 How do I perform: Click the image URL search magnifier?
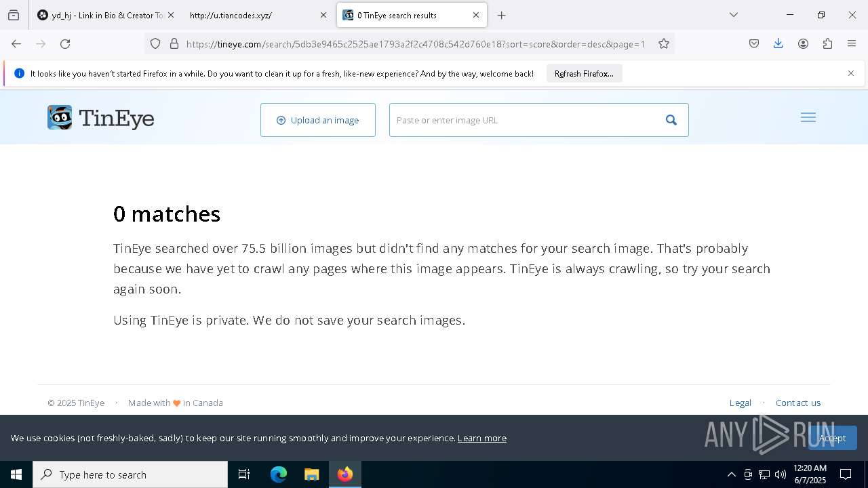point(671,120)
